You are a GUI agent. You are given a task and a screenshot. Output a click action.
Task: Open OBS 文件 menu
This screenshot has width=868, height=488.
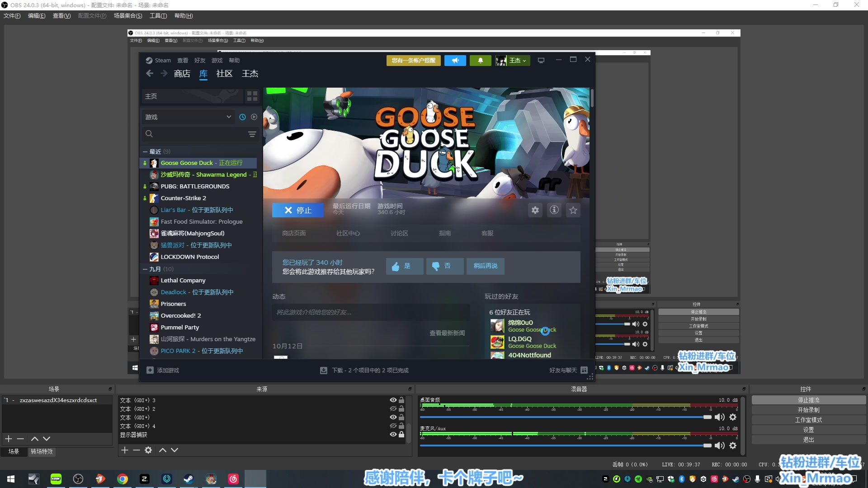point(12,16)
